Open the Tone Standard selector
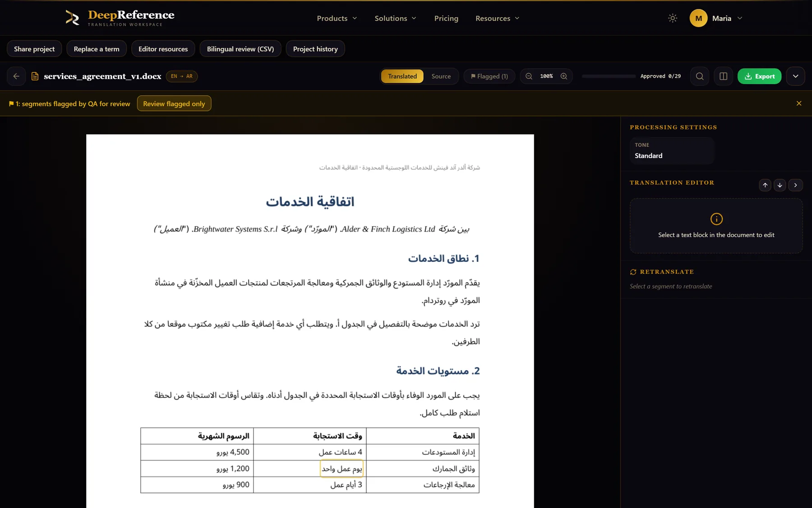 (x=672, y=151)
